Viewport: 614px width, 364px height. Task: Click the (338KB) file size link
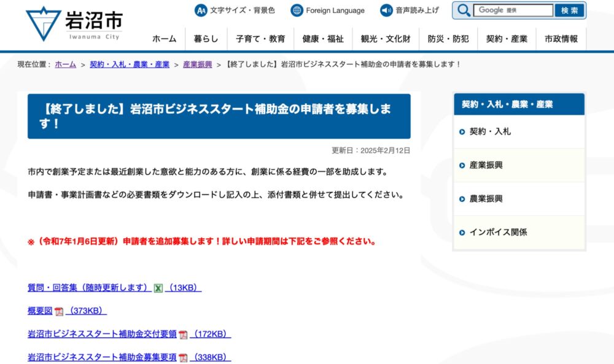pos(210,357)
